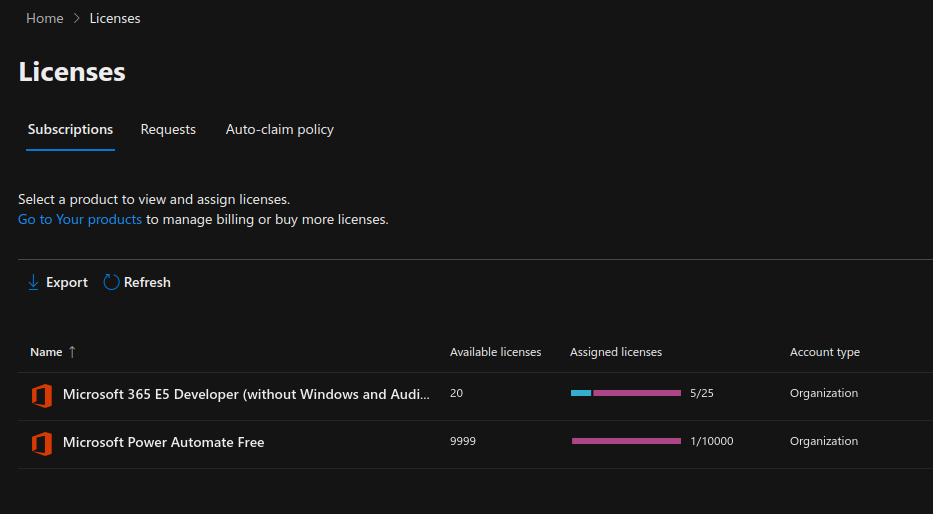Click the circular Refresh icon
This screenshot has height=514, width=933.
(111, 282)
